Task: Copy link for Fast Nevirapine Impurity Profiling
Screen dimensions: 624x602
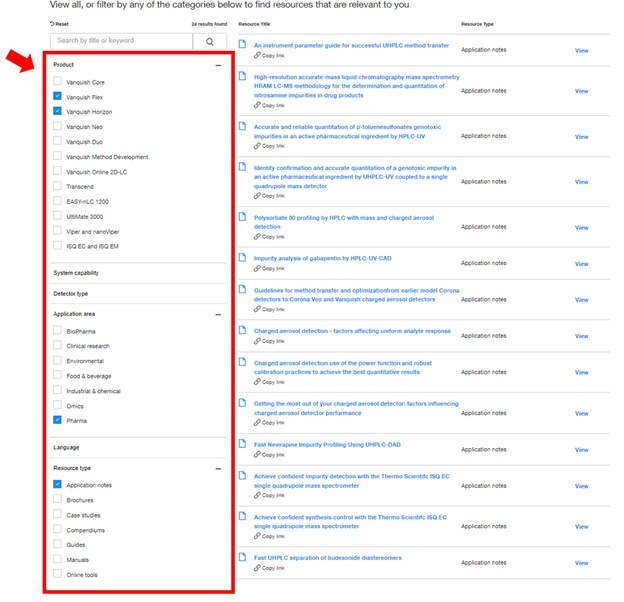Action: click(269, 455)
